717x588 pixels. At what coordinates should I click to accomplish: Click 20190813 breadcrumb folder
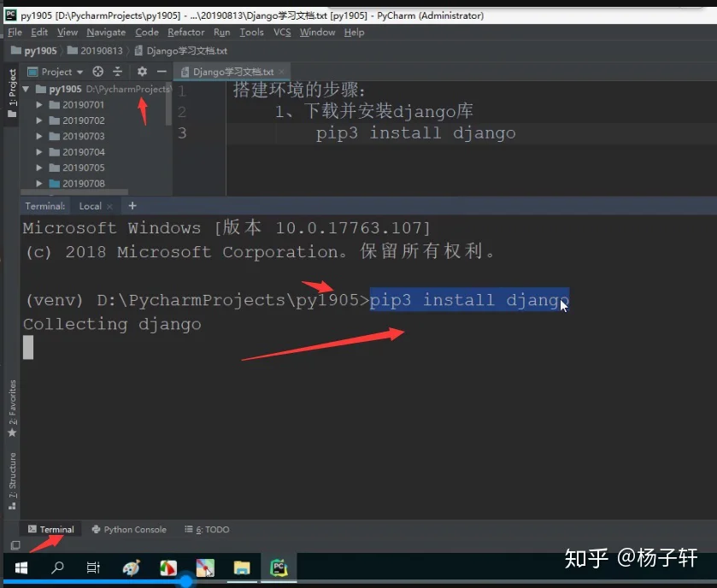click(95, 50)
